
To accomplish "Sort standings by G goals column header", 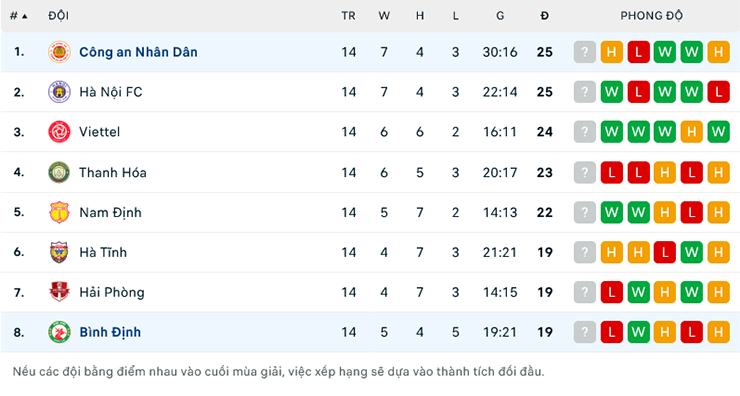I will pos(500,16).
